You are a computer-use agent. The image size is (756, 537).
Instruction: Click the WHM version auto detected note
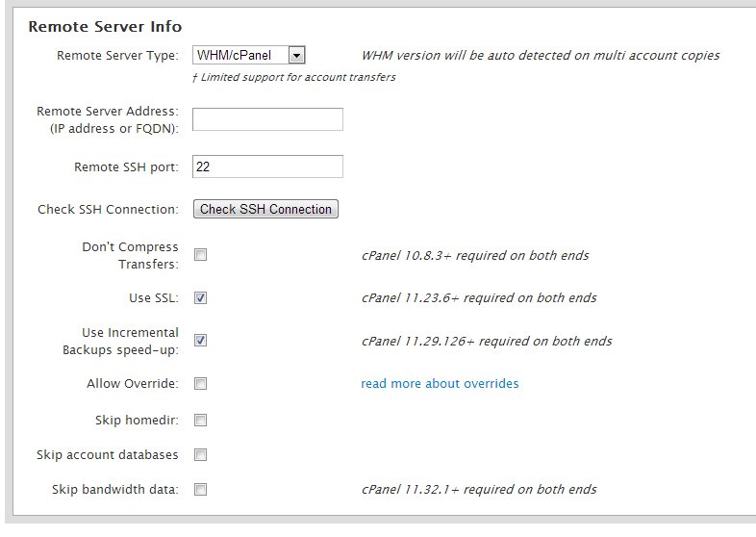(541, 56)
